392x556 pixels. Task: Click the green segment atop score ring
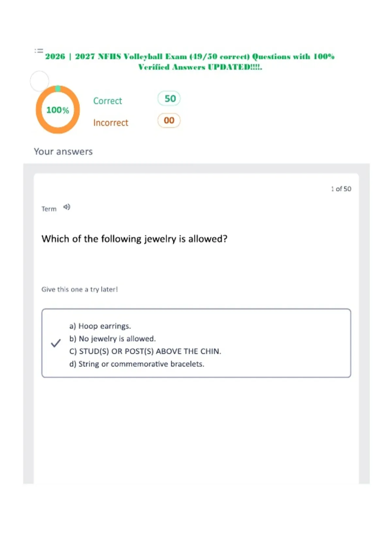point(58,88)
